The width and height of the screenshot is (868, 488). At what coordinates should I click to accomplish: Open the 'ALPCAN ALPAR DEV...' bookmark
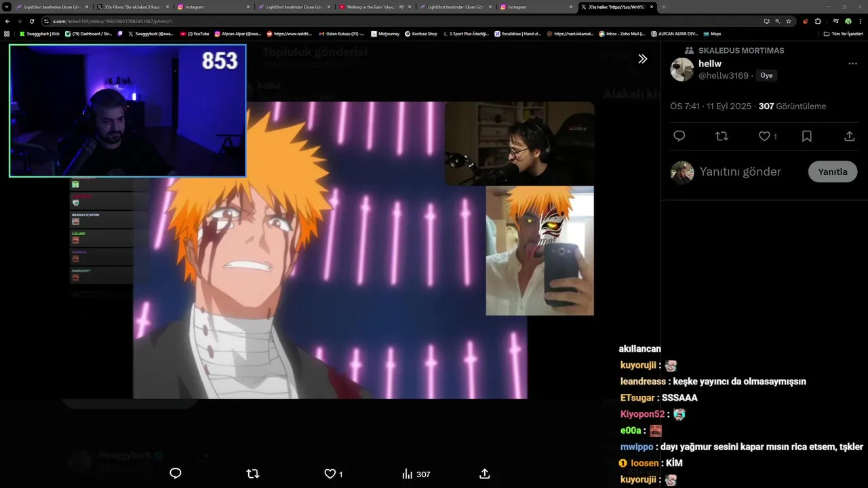pos(674,33)
